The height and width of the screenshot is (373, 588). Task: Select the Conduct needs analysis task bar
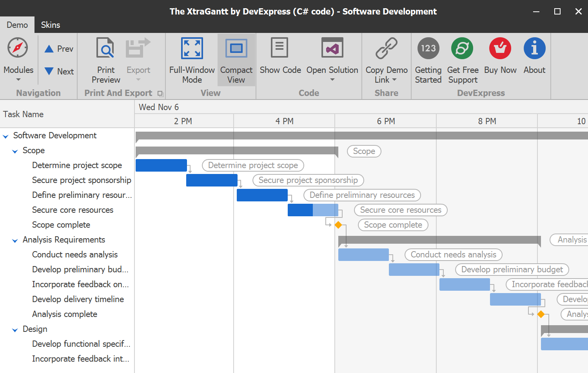pyautogui.click(x=363, y=254)
